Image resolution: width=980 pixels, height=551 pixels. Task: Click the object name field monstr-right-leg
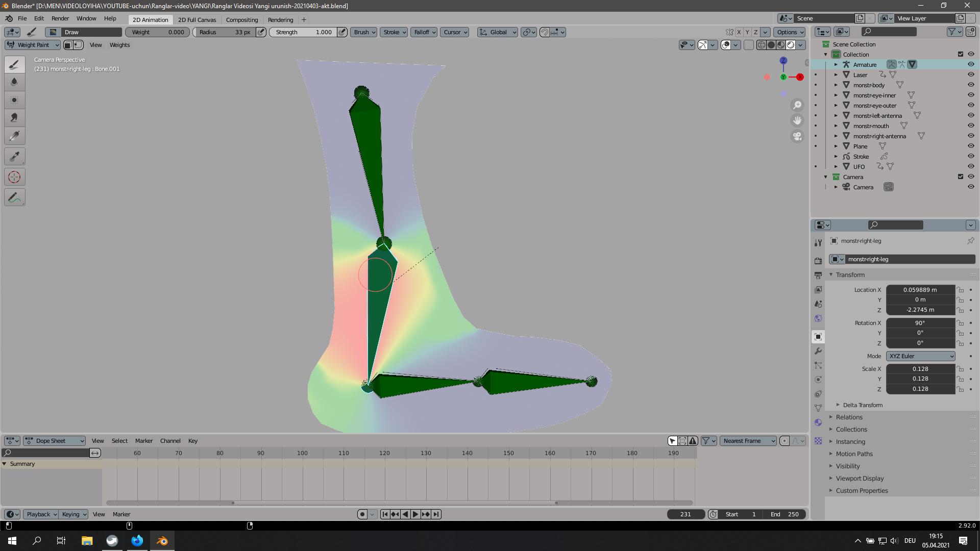tap(911, 259)
